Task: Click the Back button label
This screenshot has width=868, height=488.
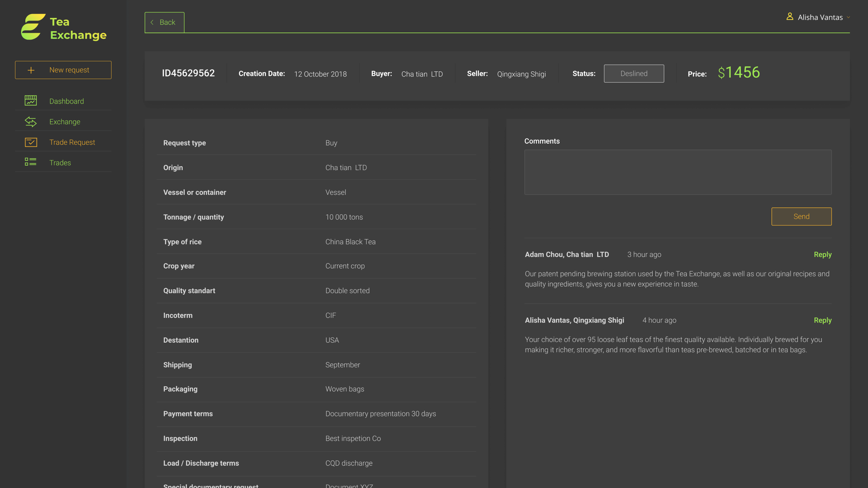Action: point(167,22)
